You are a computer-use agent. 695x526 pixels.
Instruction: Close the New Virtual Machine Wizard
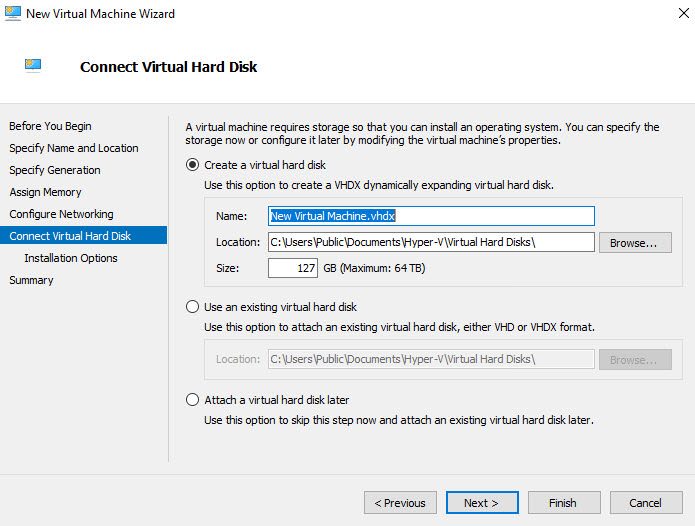click(683, 13)
